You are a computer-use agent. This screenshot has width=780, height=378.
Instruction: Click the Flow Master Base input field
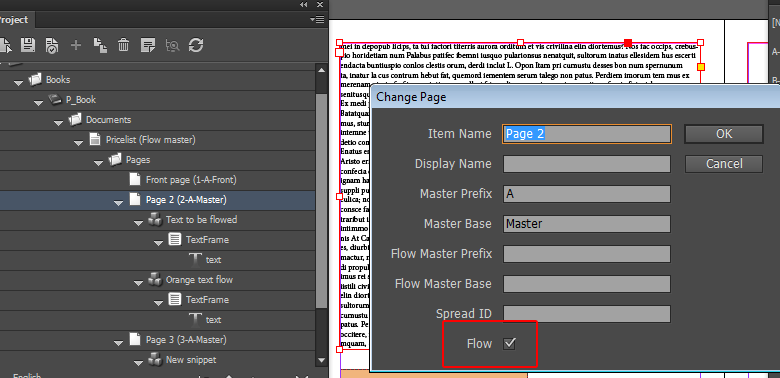587,284
